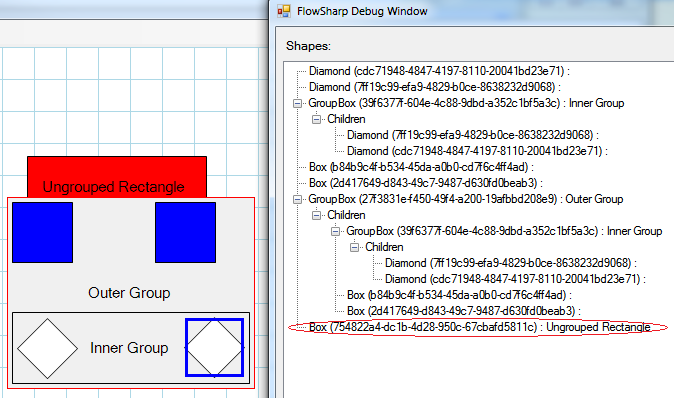Select first Diamond cdc71948 tree entry
674x398 pixels.
[439, 71]
